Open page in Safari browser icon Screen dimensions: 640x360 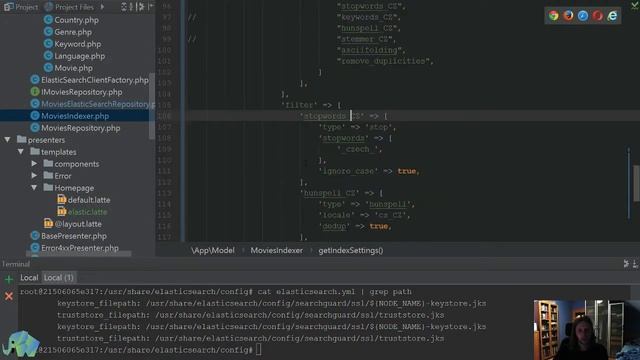click(583, 16)
